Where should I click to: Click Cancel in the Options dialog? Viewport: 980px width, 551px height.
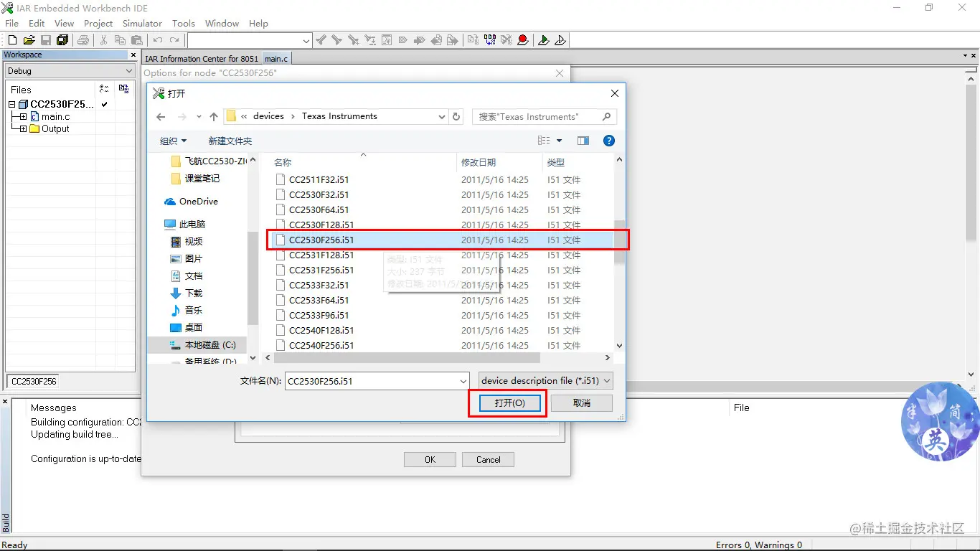tap(489, 459)
